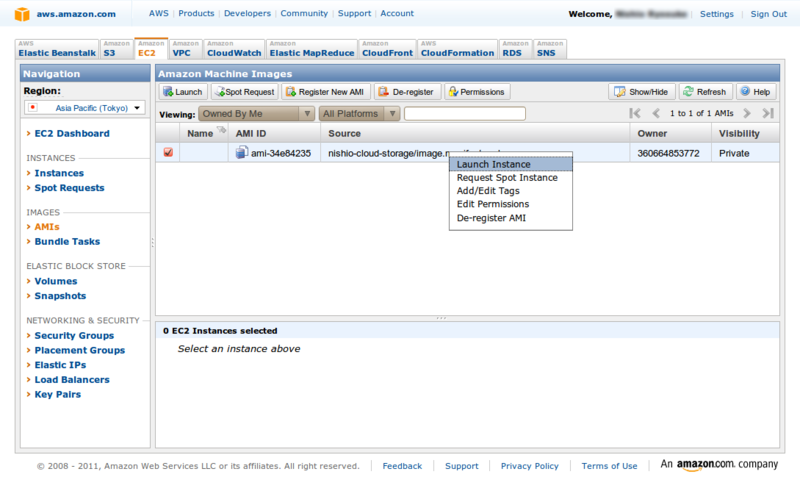Open Terms of Use footer link
800x477 pixels.
(x=609, y=466)
